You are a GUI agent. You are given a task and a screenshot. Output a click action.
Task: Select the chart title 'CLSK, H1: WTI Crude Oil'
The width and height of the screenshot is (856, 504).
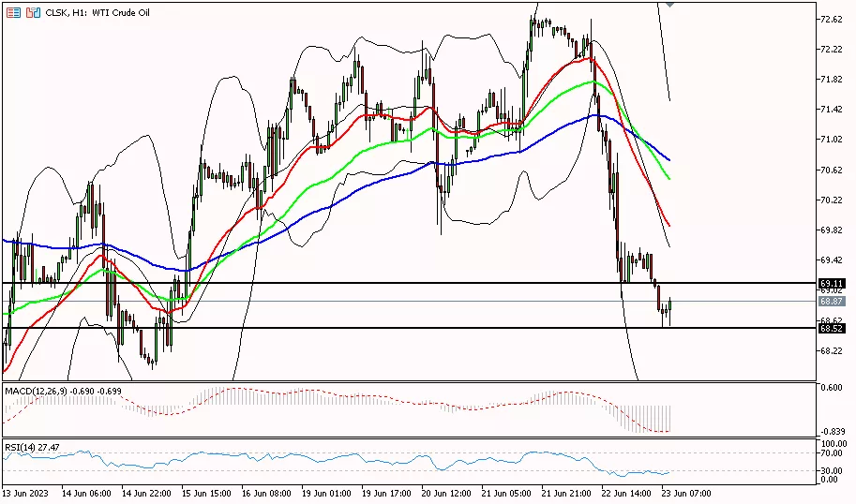(98, 12)
